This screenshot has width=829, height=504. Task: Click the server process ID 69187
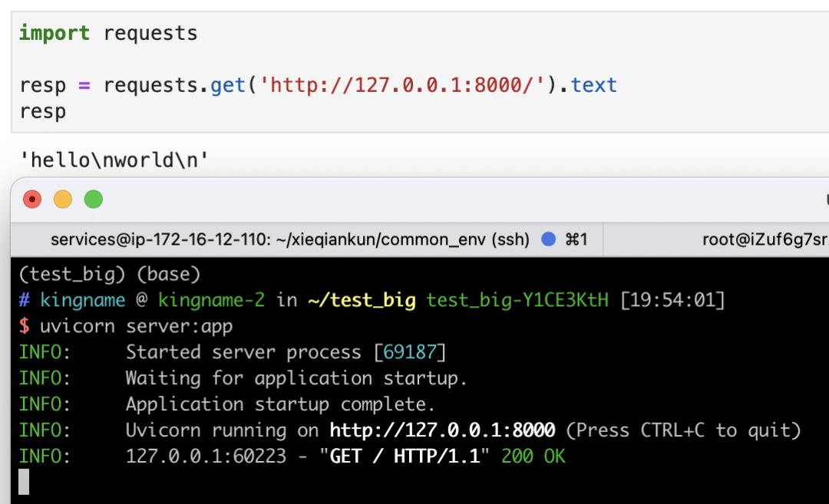click(x=411, y=352)
